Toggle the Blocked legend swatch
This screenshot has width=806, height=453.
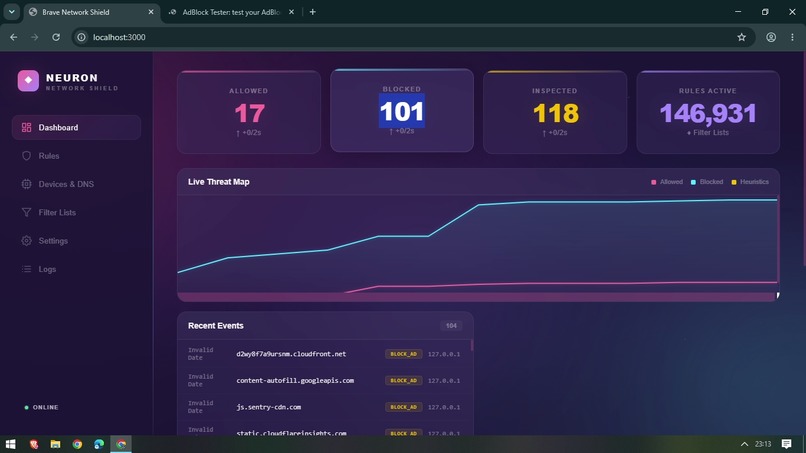[693, 182]
